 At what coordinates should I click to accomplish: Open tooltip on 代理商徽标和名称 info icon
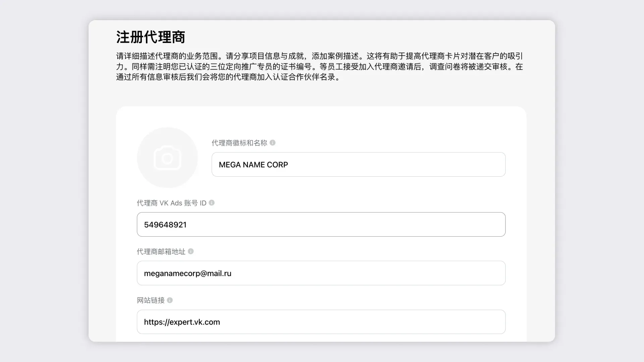pyautogui.click(x=273, y=143)
